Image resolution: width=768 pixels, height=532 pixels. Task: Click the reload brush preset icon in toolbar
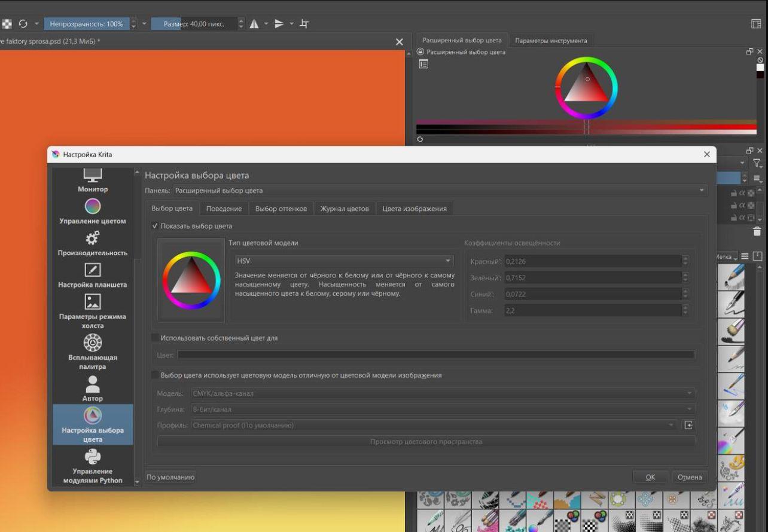[23, 24]
